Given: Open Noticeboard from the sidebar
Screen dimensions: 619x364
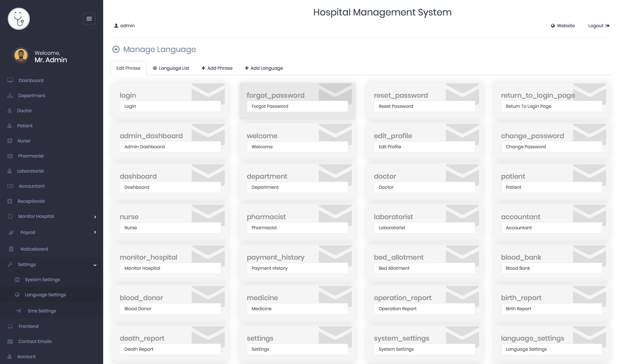Looking at the screenshot, I should pyautogui.click(x=34, y=249).
